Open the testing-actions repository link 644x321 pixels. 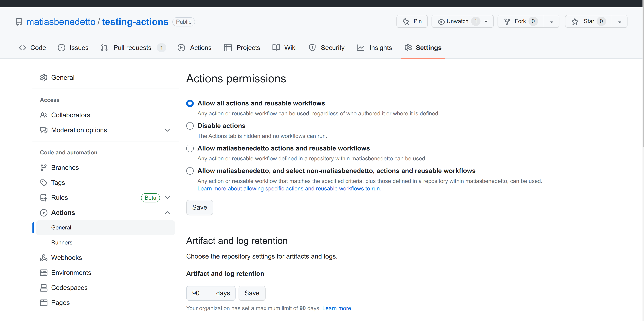[135, 22]
